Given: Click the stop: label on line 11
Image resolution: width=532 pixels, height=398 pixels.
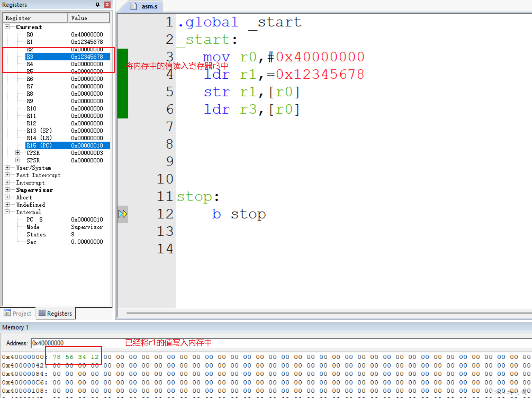Looking at the screenshot, I should coord(198,197).
